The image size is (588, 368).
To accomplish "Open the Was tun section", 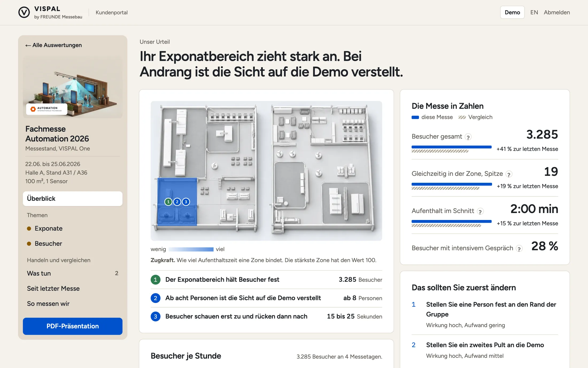I will click(x=73, y=273).
